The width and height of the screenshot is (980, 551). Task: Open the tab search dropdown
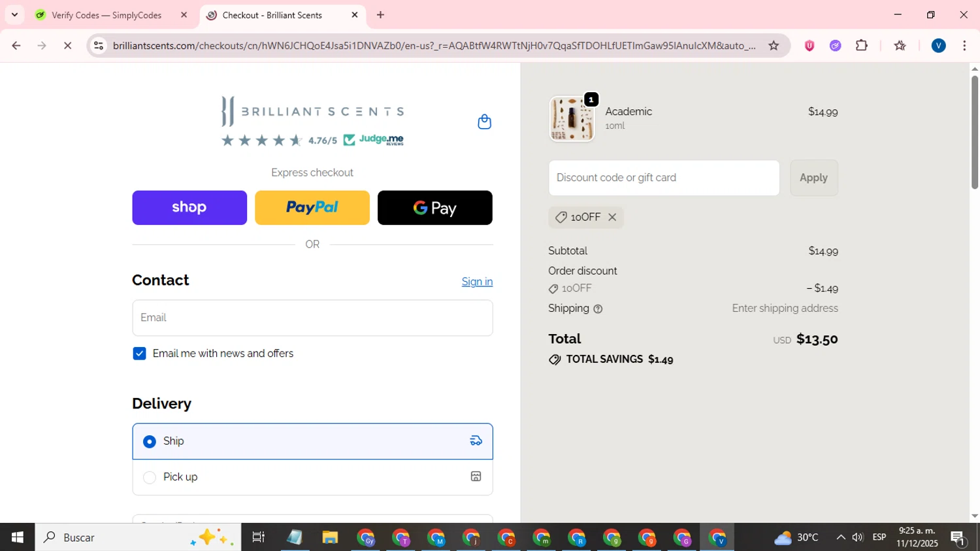coord(14,15)
